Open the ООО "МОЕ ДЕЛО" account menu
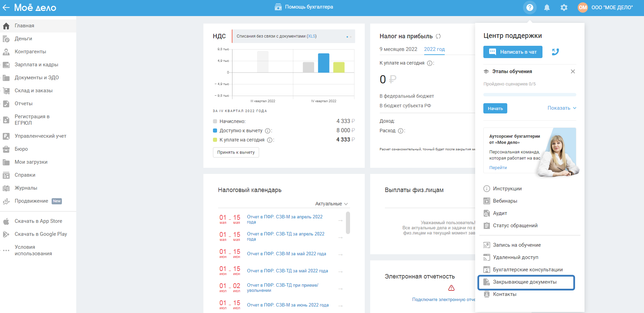Screen dimensions: 644x313 612,7
